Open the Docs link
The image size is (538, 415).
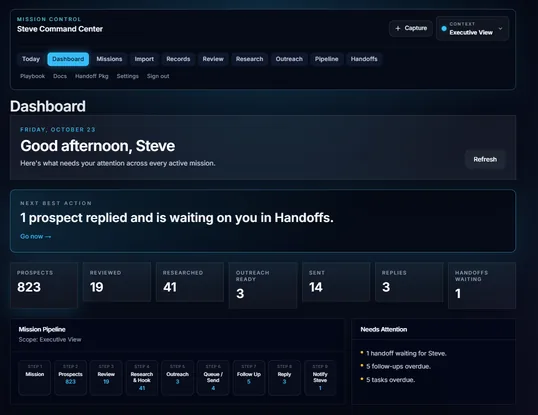click(x=60, y=76)
